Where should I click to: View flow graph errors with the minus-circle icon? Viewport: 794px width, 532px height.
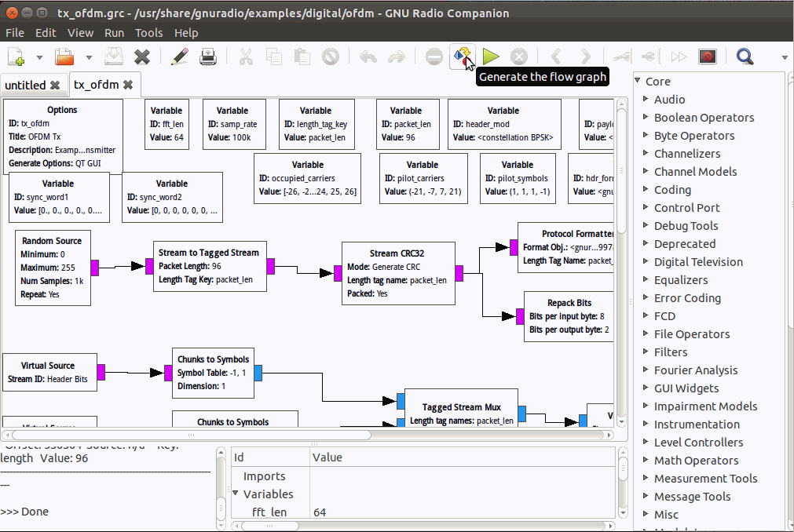click(x=434, y=56)
